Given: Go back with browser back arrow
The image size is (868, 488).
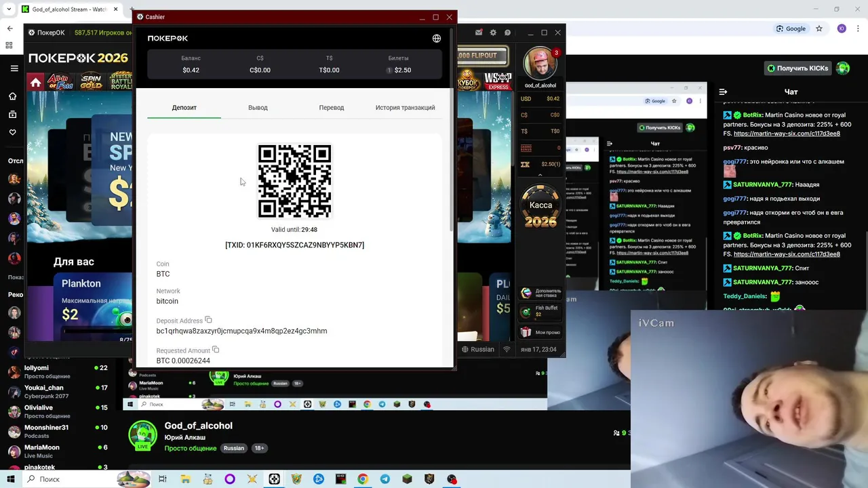Looking at the screenshot, I should click(9, 28).
